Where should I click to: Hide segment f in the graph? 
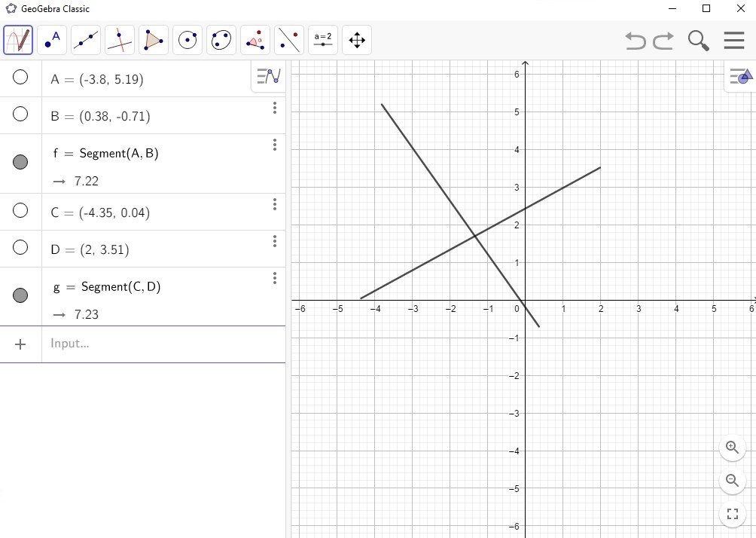click(20, 162)
